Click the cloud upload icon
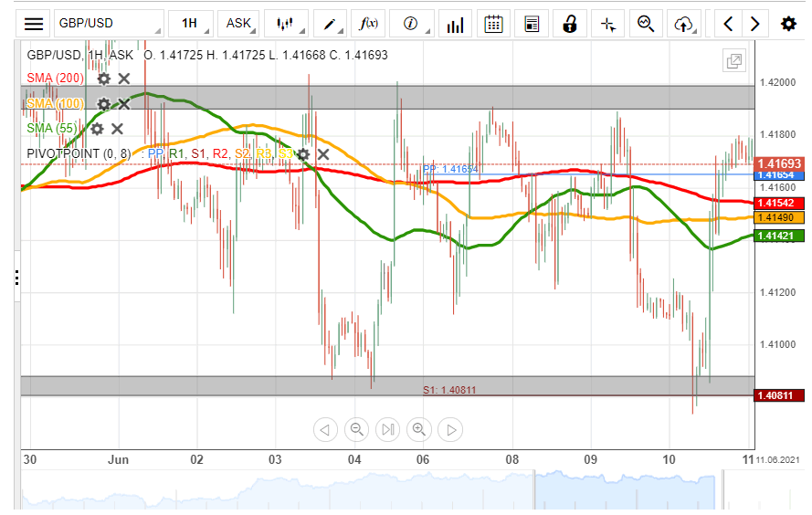 684,24
